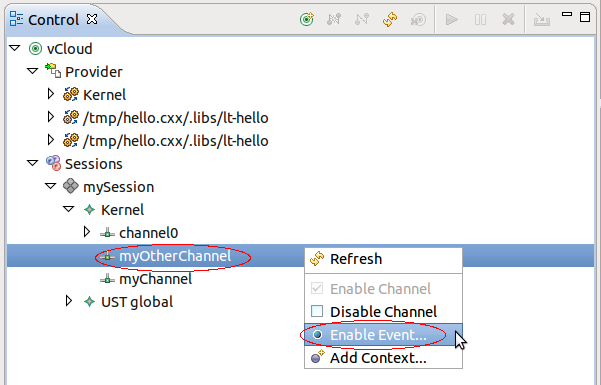Viewport: 601px width, 385px height.
Task: Collapse the Sessions tree node
Action: click(x=33, y=163)
